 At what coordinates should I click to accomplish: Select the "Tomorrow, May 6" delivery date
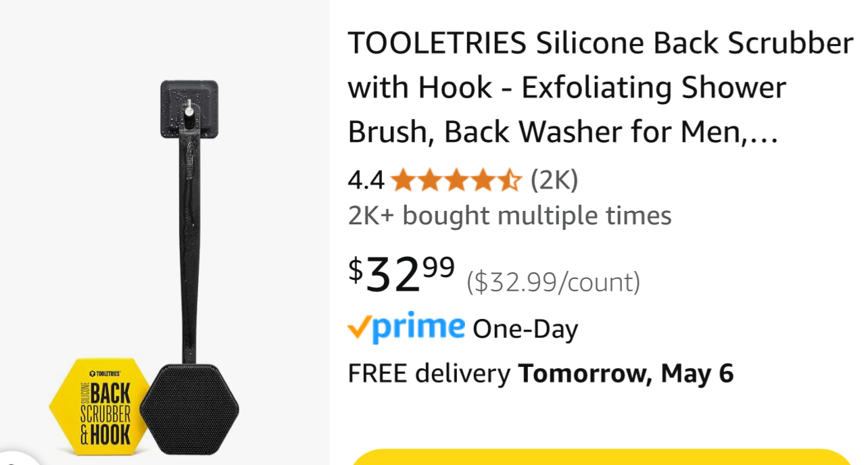(x=626, y=373)
